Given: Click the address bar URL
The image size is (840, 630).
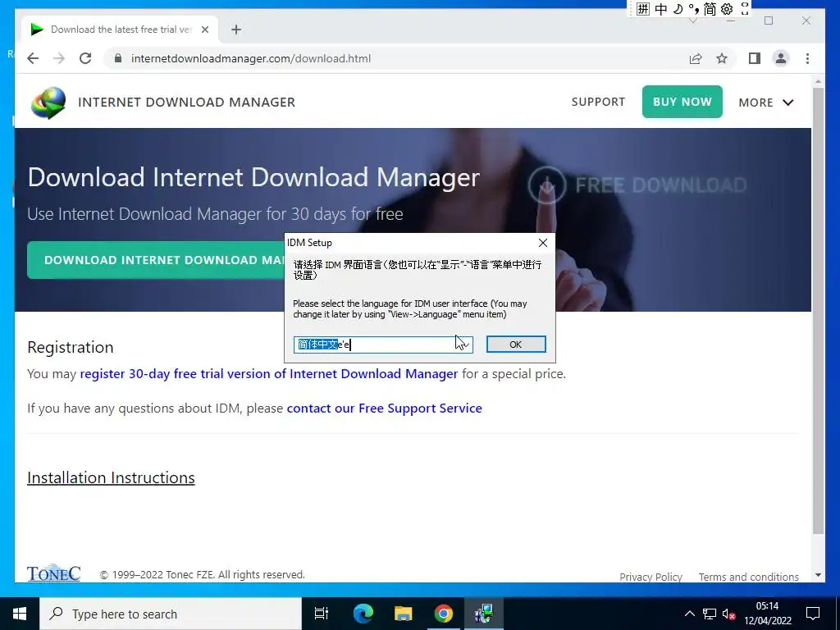Looking at the screenshot, I should [x=251, y=58].
